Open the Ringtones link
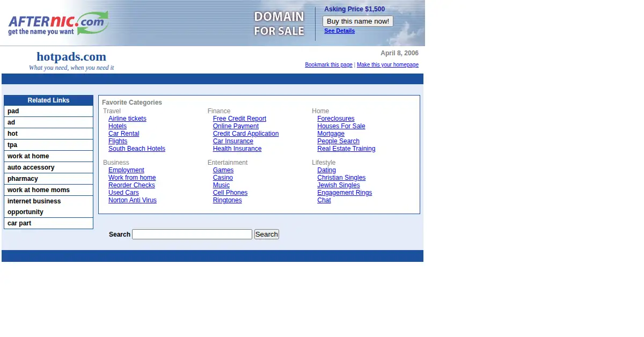Image resolution: width=644 pixels, height=337 pixels. (x=228, y=200)
